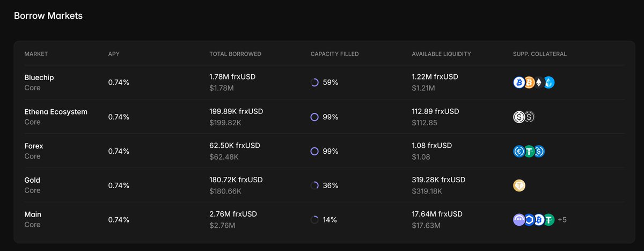Sort by the APY column header
This screenshot has height=251, width=644.
coord(114,54)
